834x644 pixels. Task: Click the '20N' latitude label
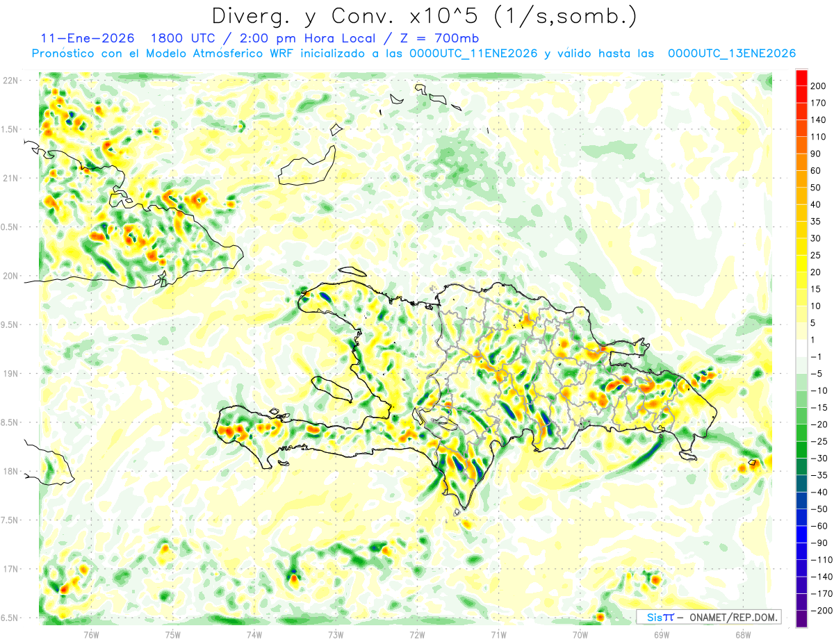click(x=12, y=276)
